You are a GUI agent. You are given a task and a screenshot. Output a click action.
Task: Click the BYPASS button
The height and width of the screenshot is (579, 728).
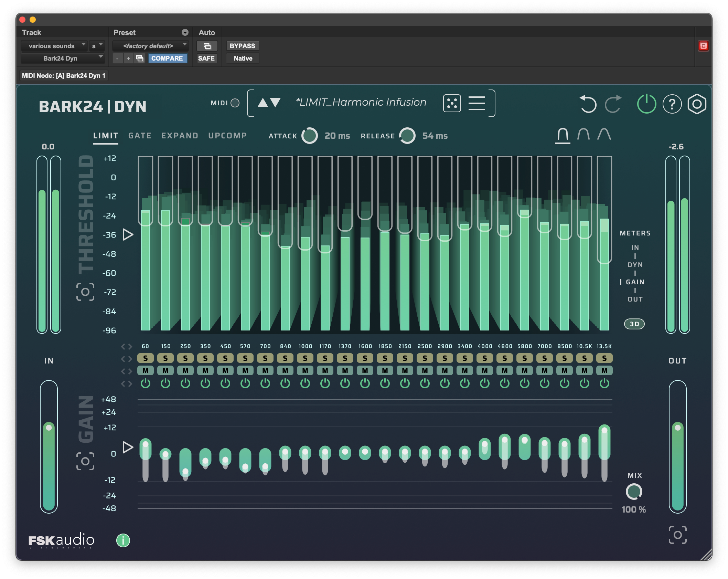pyautogui.click(x=243, y=46)
